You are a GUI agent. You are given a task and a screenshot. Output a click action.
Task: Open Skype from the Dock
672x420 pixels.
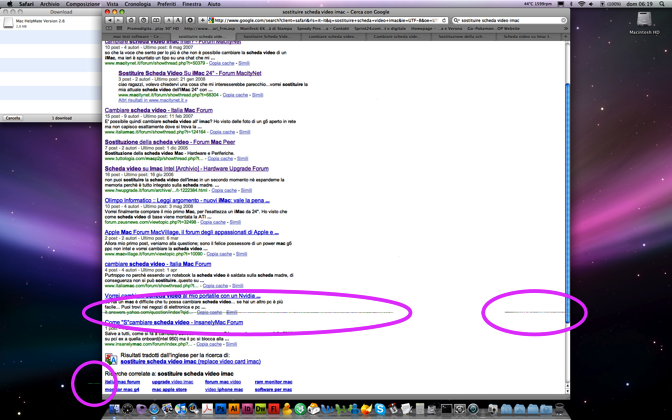[x=380, y=409]
